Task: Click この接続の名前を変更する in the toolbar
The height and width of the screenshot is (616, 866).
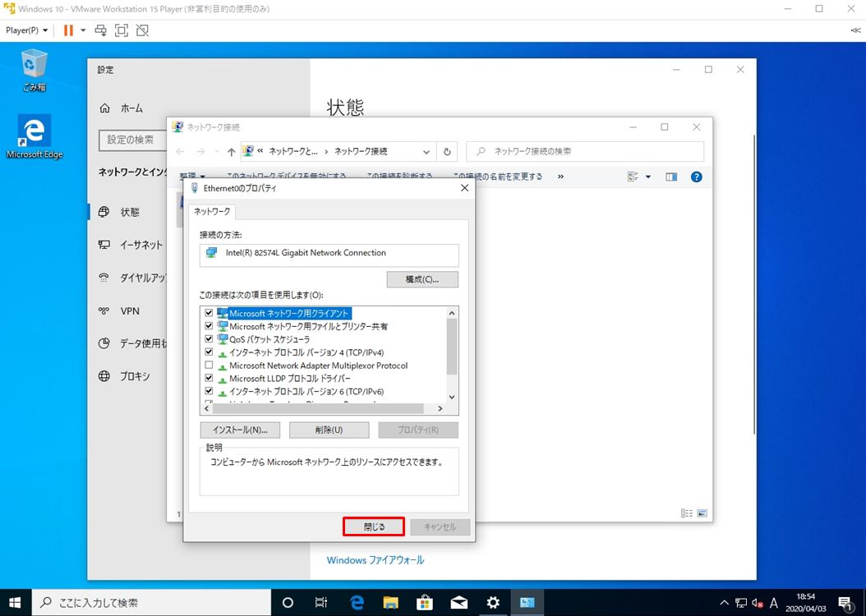Action: point(498,177)
